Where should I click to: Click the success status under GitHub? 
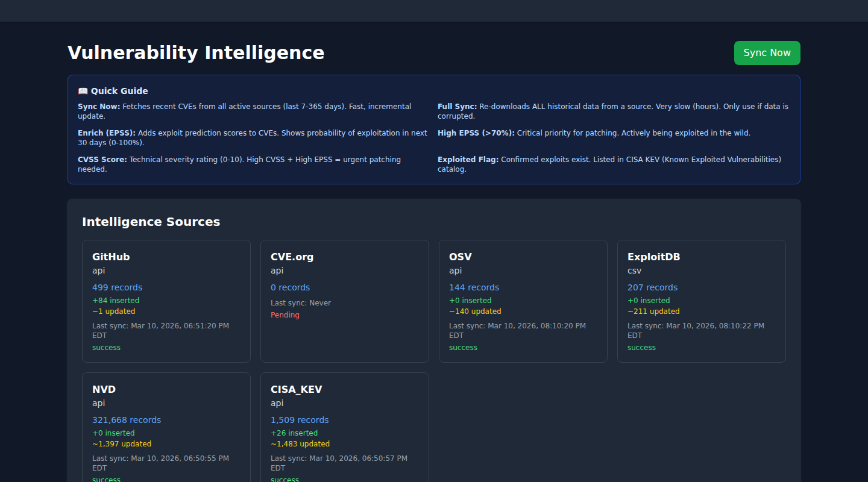coord(106,348)
